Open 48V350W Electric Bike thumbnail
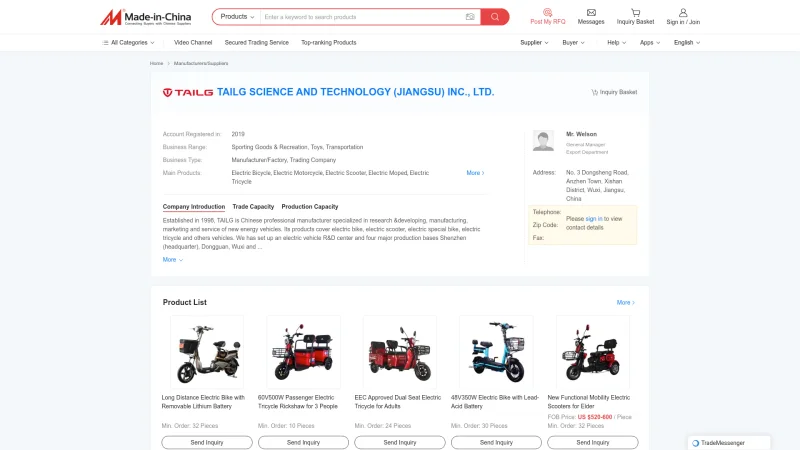The image size is (800, 450). (496, 352)
